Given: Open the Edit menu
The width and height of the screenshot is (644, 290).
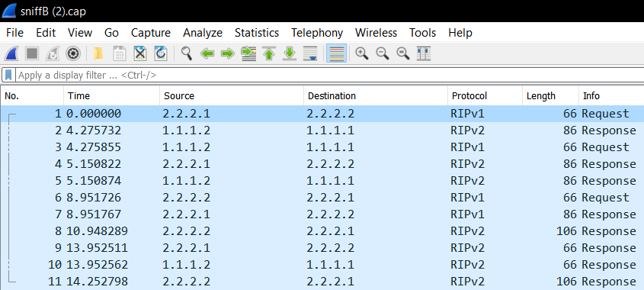Looking at the screenshot, I should pyautogui.click(x=46, y=33).
